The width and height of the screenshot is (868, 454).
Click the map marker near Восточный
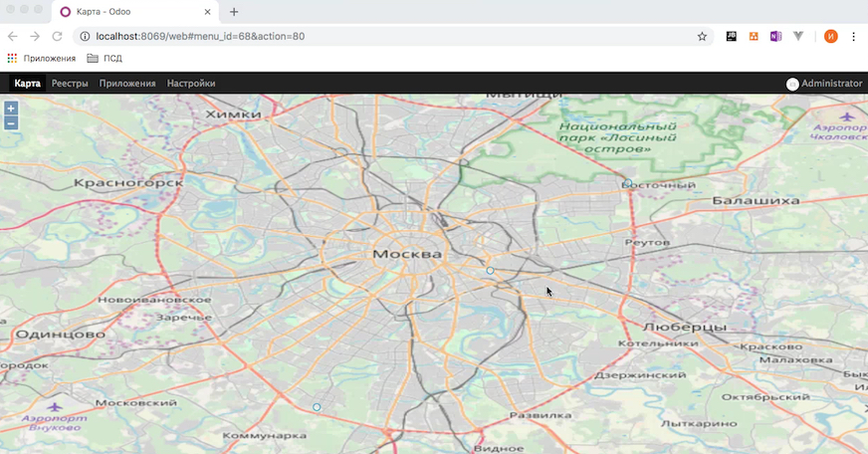tap(627, 183)
